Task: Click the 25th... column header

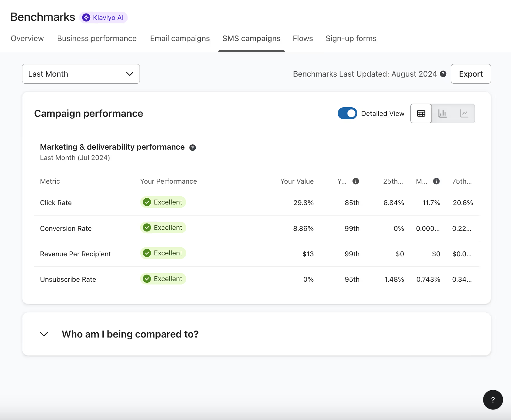Action: (393, 181)
